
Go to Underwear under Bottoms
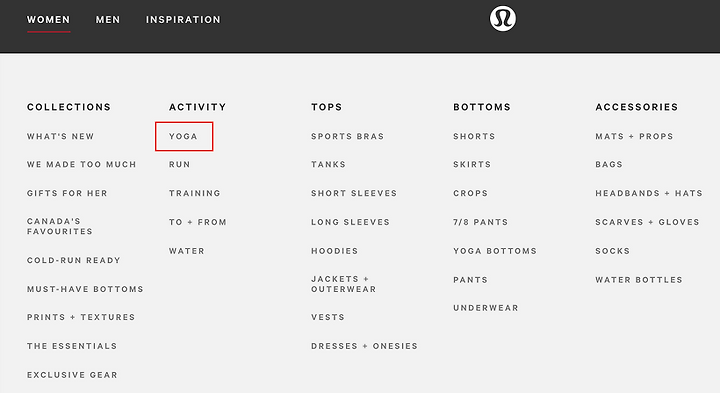[x=486, y=308]
